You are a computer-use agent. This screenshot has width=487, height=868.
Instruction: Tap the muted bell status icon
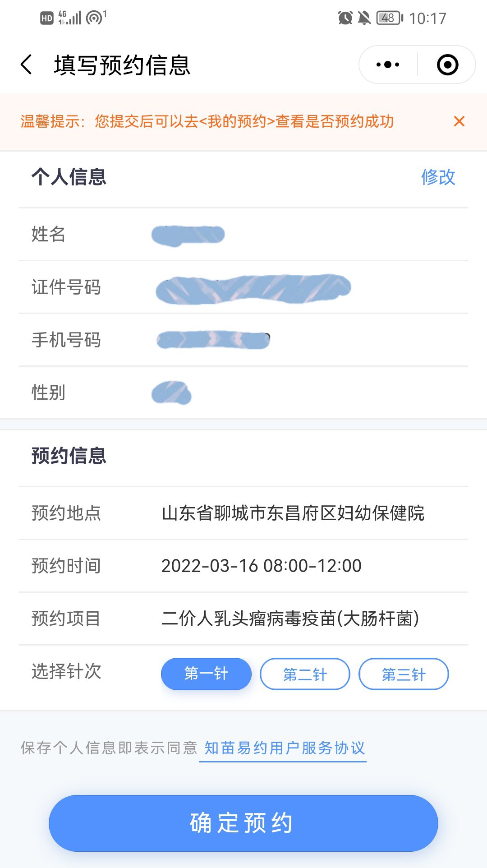pyautogui.click(x=364, y=18)
